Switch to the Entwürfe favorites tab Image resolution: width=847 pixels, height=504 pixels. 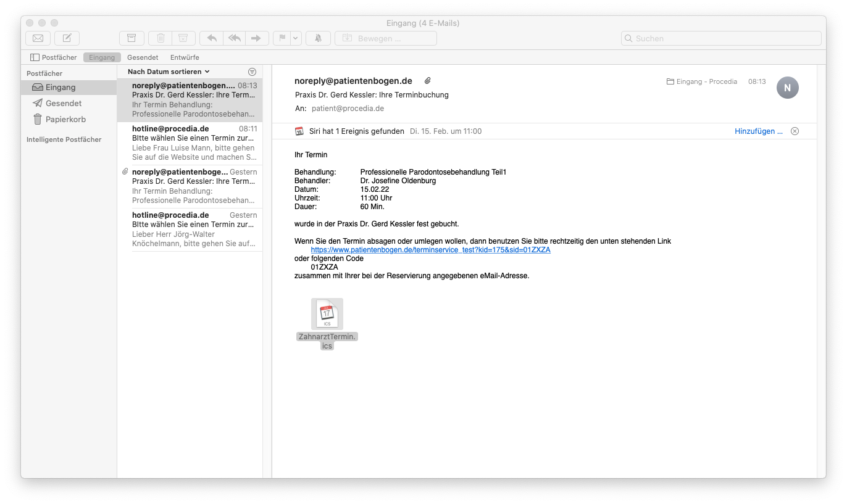pos(185,57)
